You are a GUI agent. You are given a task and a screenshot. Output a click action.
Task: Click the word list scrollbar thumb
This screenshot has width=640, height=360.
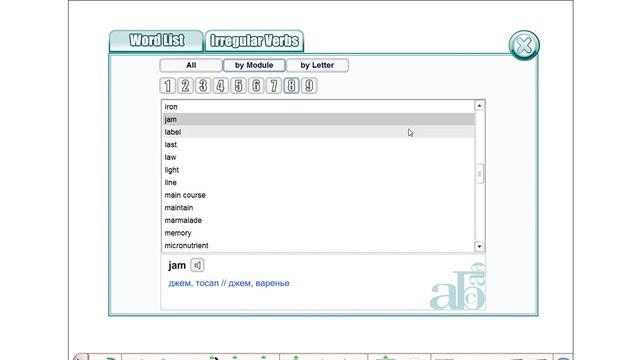[x=479, y=174]
